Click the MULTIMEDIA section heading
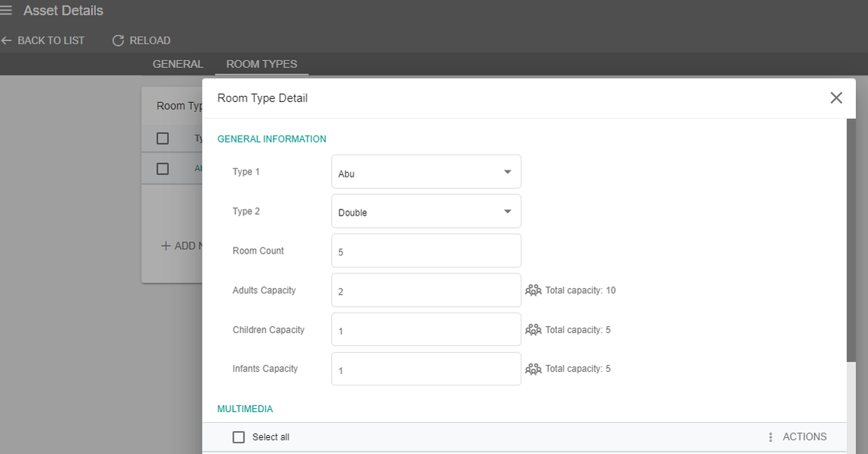This screenshot has height=454, width=868. [x=245, y=409]
